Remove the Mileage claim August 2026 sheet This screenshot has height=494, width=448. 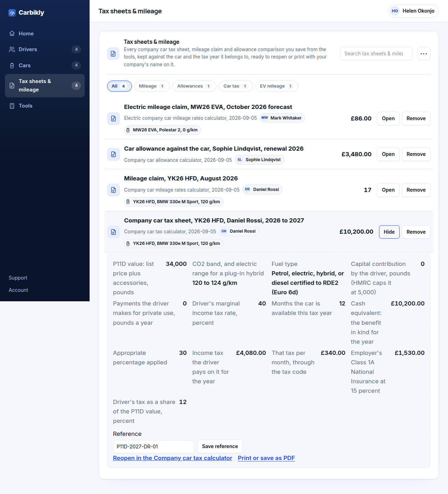click(x=416, y=190)
